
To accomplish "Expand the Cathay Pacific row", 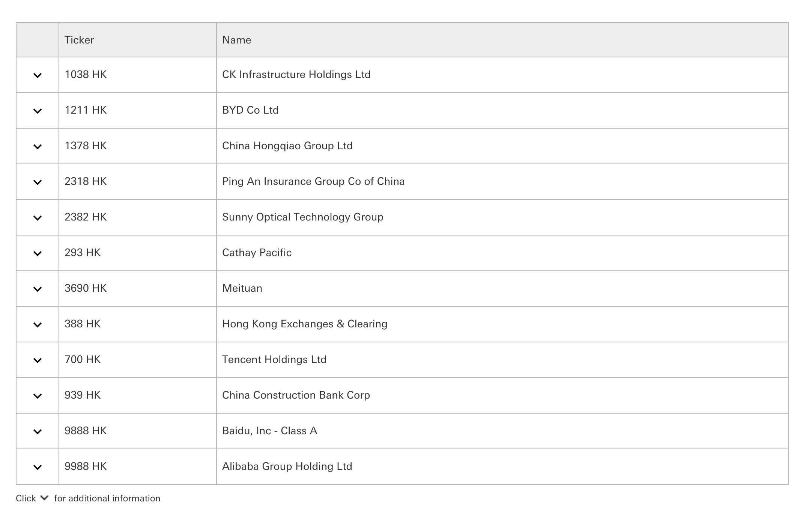I will pyautogui.click(x=38, y=253).
